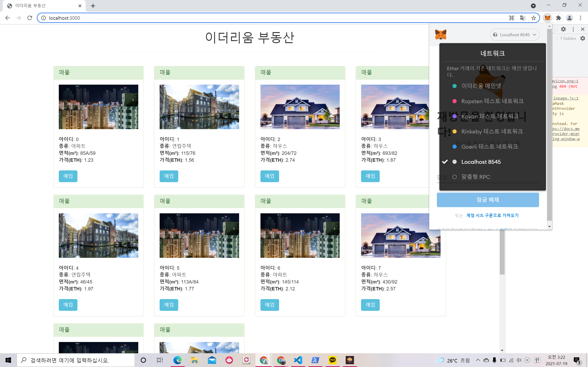Image resolution: width=588 pixels, height=367 pixels.
Task: Click the MetaMask fox extension icon
Action: 547,18
